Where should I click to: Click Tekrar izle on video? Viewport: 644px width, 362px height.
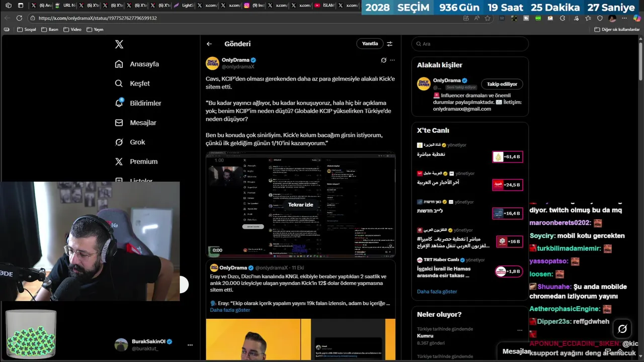300,205
